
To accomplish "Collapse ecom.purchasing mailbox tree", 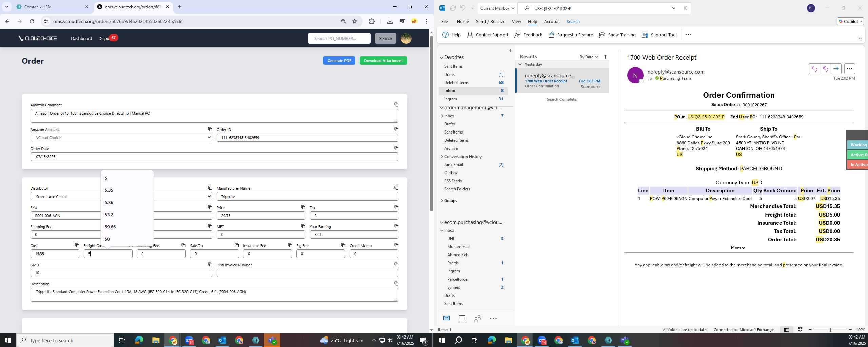I will pyautogui.click(x=442, y=223).
